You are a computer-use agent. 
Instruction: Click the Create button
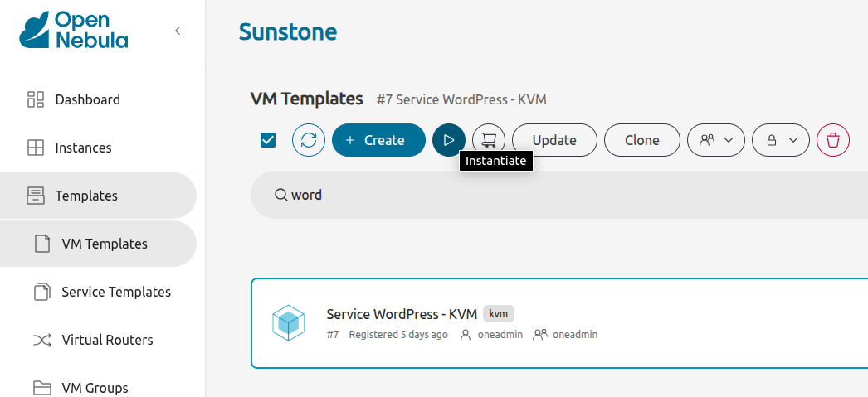tap(378, 140)
